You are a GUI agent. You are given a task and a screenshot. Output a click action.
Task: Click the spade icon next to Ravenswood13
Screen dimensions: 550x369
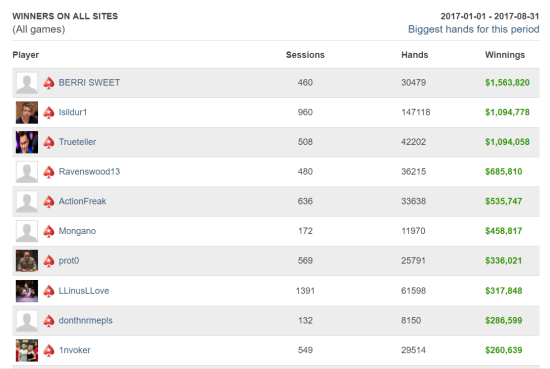(x=49, y=172)
